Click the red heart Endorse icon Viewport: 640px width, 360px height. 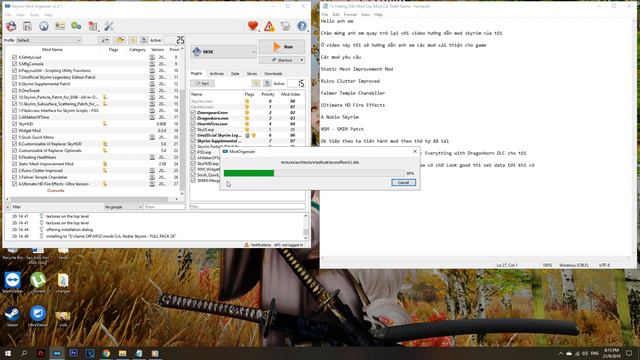(x=253, y=26)
